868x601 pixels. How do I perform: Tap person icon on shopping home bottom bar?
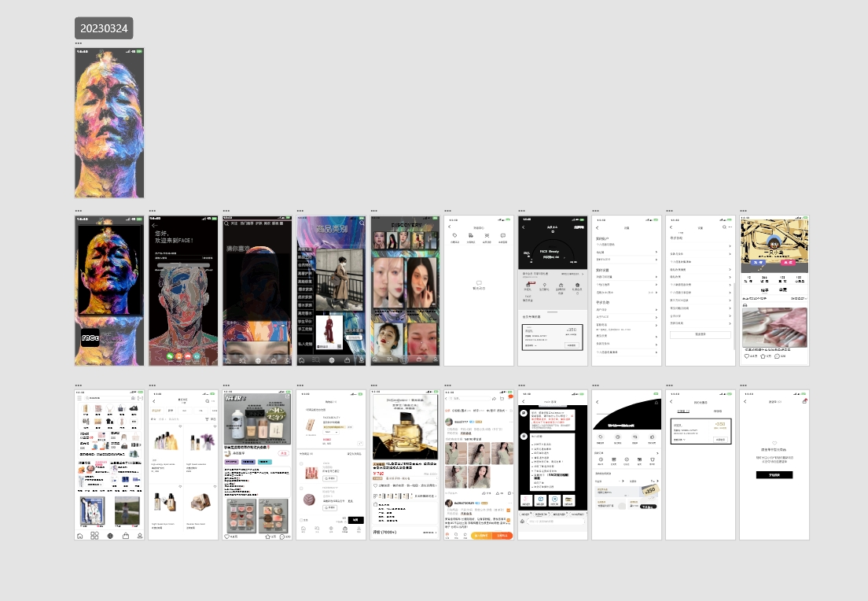[140, 536]
